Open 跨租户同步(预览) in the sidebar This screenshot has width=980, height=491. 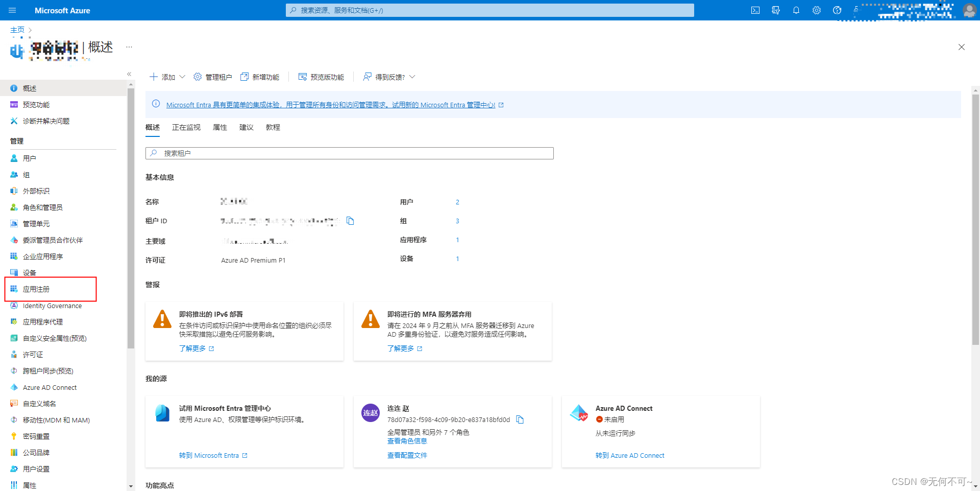click(48, 371)
